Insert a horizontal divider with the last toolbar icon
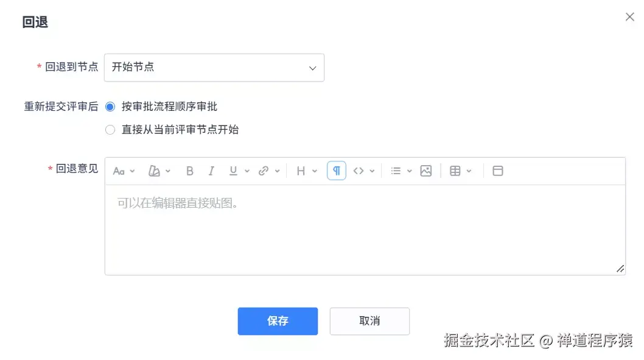Screen dimensions: 644x360 pos(497,171)
